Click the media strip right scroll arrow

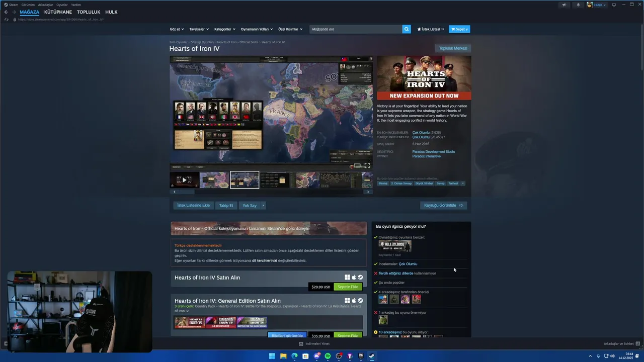[368, 192]
